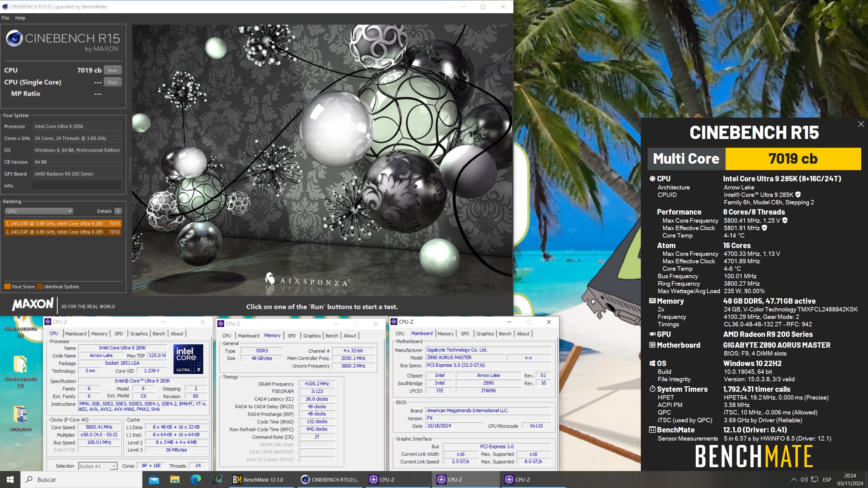Open network status icon in system tray
The width and height of the screenshot is (868, 488).
pos(814,480)
